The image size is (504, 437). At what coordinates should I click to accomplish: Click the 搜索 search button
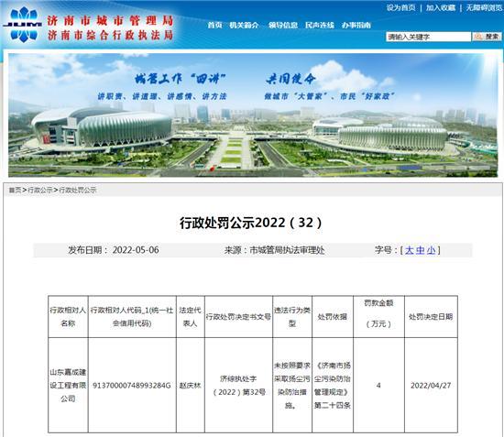(x=487, y=37)
